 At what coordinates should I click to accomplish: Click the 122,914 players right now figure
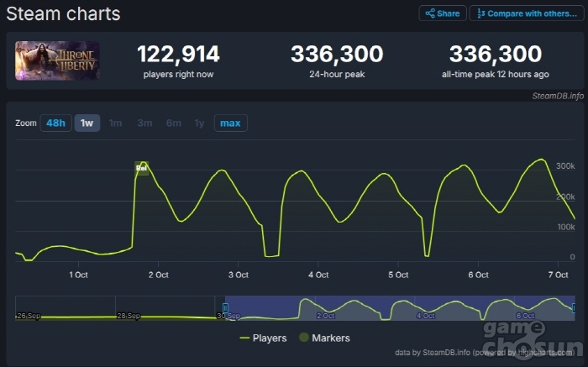point(178,55)
